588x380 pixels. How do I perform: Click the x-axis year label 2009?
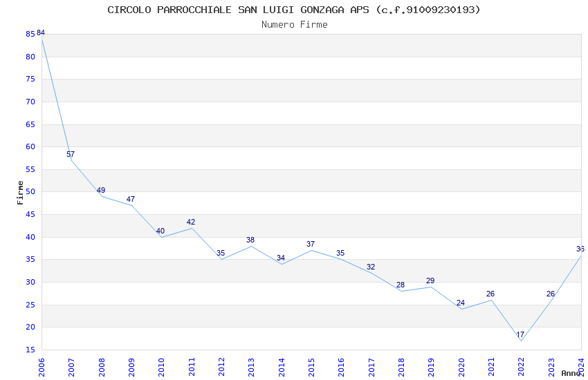[131, 368]
